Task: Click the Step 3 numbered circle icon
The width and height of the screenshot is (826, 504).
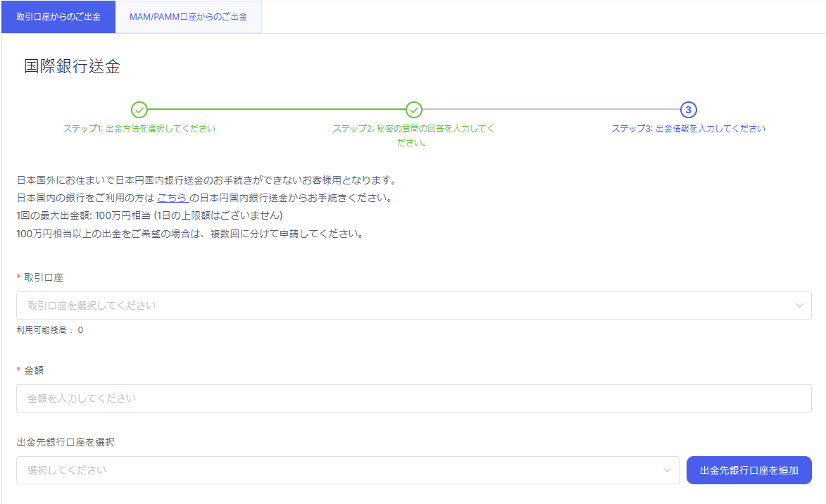Action: (x=689, y=110)
